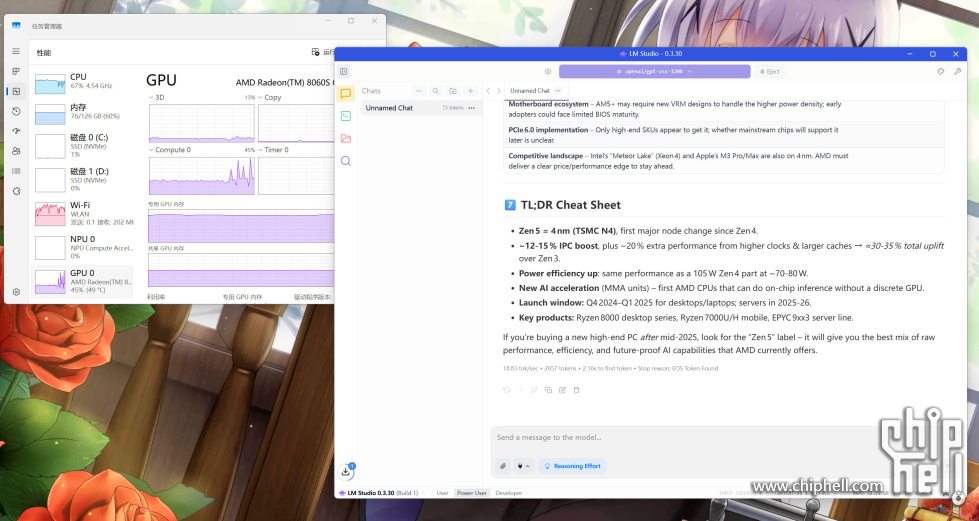Select CPU in the performance list
979x521 pixels.
[x=82, y=82]
